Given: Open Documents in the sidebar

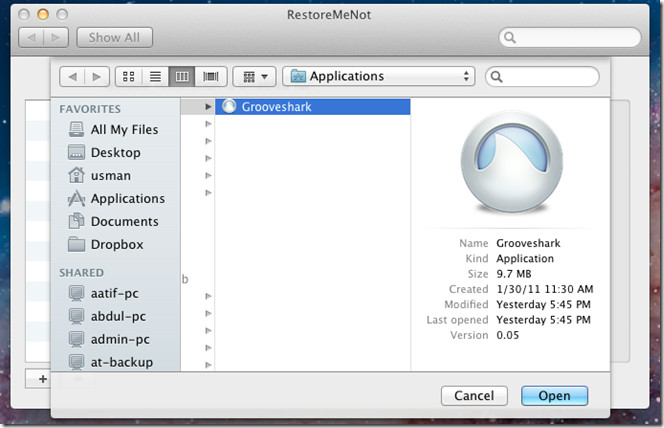Looking at the screenshot, I should [116, 221].
